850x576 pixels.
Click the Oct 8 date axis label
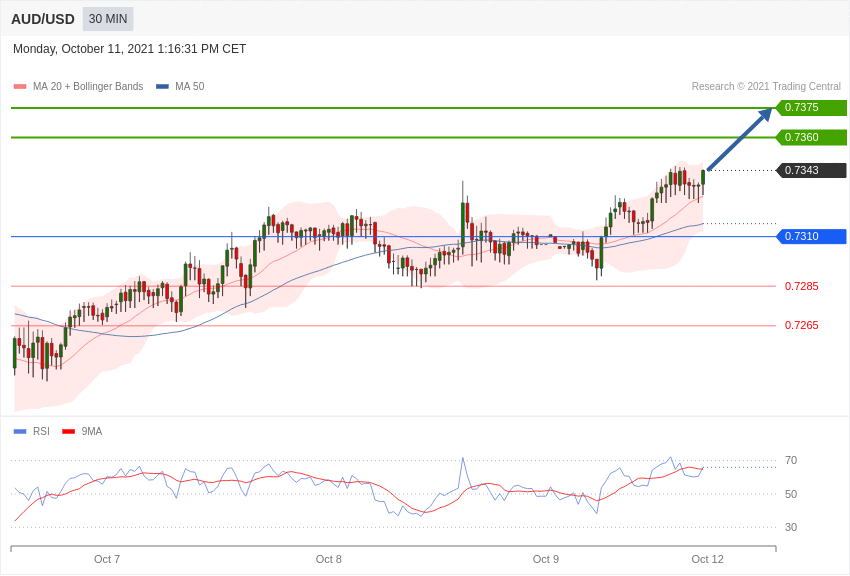[329, 559]
